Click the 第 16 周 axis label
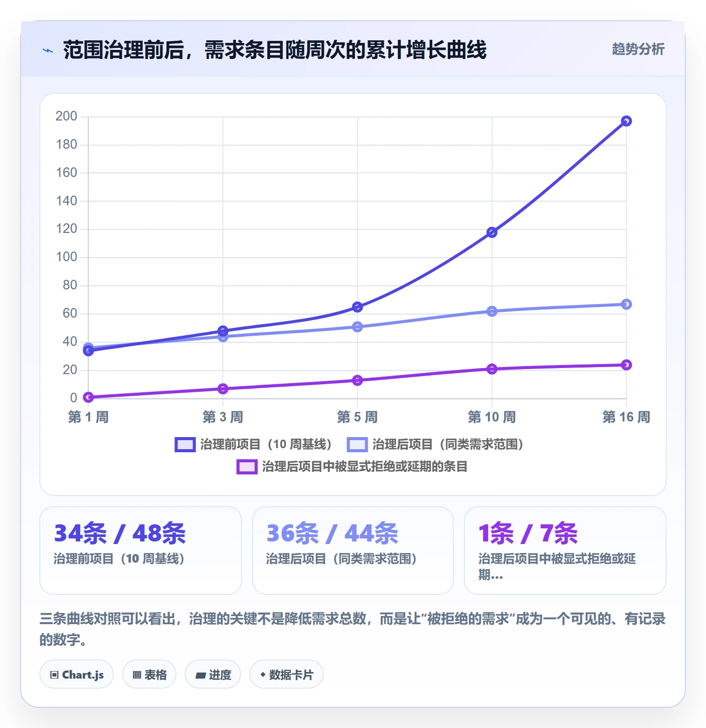The height and width of the screenshot is (728, 706). [x=626, y=417]
